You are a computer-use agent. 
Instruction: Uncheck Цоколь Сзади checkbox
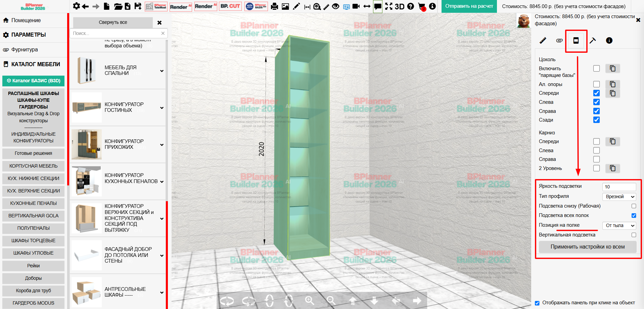(596, 120)
